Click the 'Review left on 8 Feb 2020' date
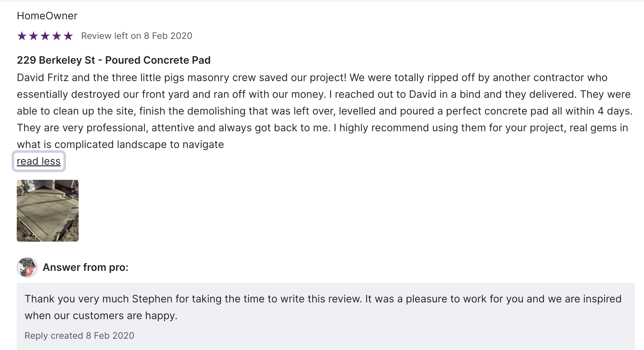This screenshot has width=644, height=350. point(137,36)
